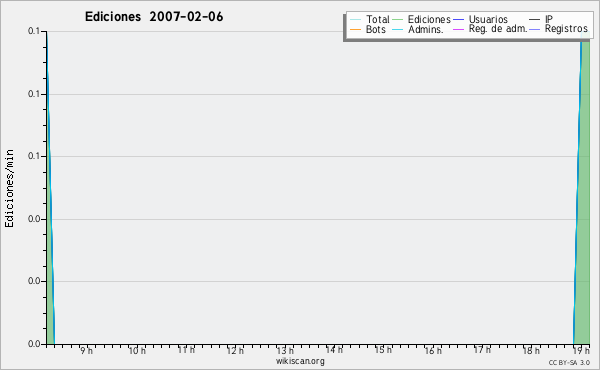Click the Usuarios legend entry
Viewport: 600px width, 370px height.
480,19
